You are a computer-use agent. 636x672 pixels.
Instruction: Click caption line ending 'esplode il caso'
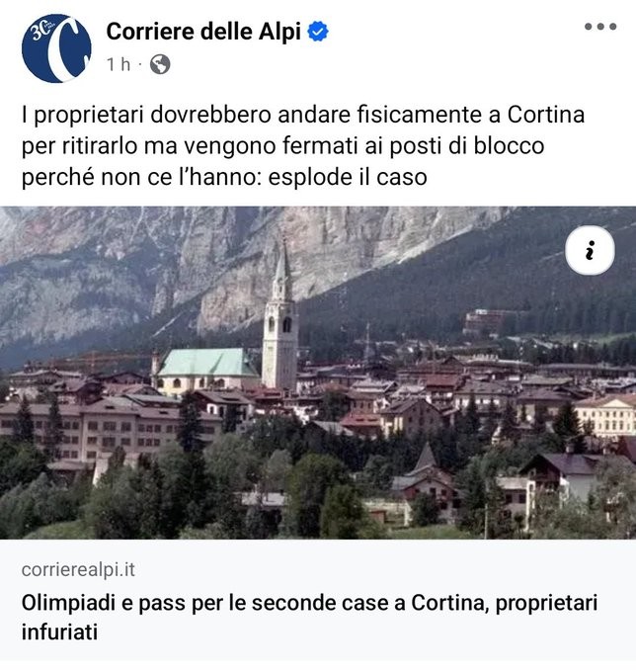[224, 177]
